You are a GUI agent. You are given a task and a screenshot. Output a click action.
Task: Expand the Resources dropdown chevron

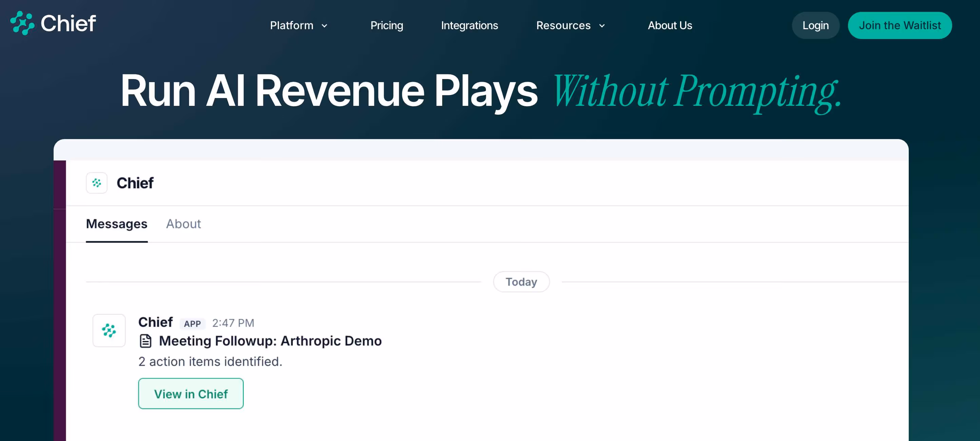(602, 26)
